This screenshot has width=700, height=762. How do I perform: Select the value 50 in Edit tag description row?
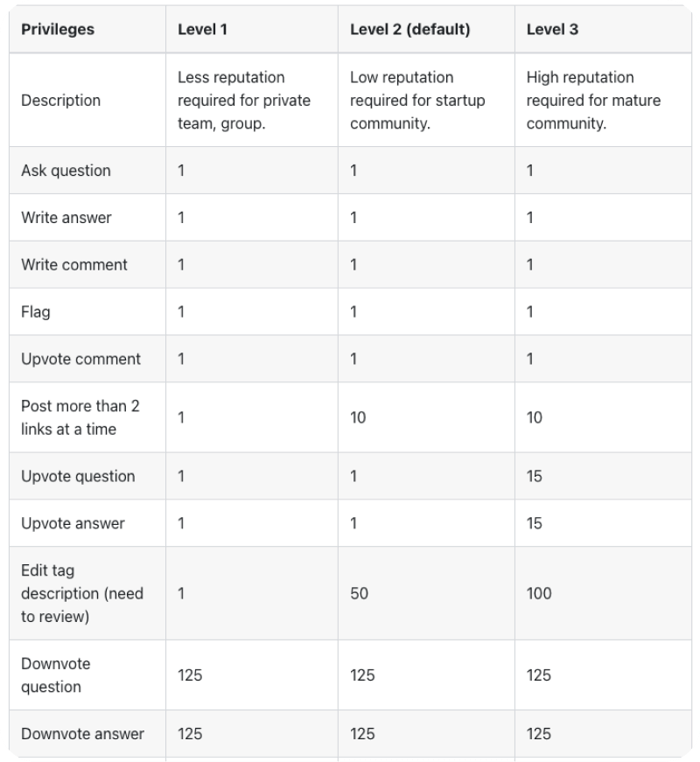[x=359, y=594]
